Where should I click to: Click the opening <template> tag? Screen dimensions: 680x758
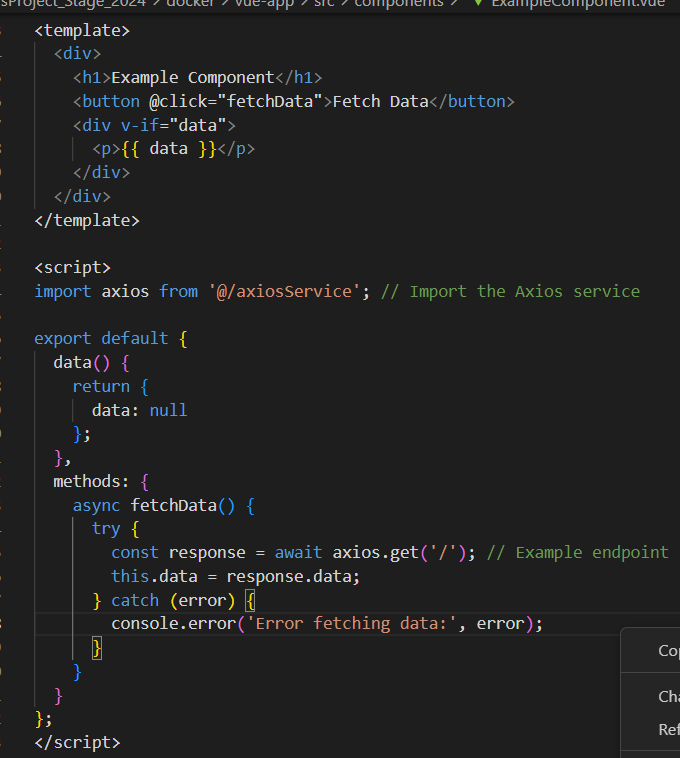(x=82, y=30)
